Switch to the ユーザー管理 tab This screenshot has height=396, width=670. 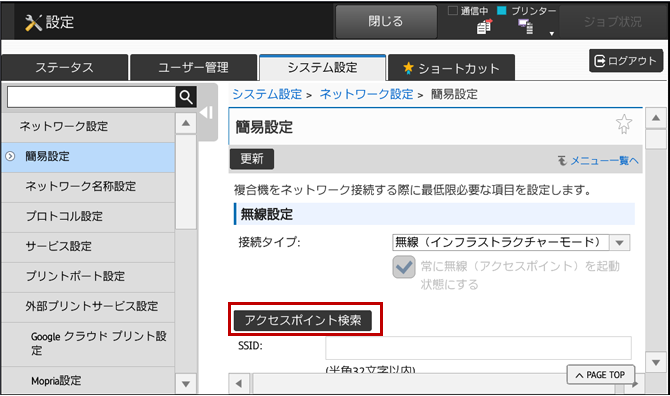click(194, 67)
